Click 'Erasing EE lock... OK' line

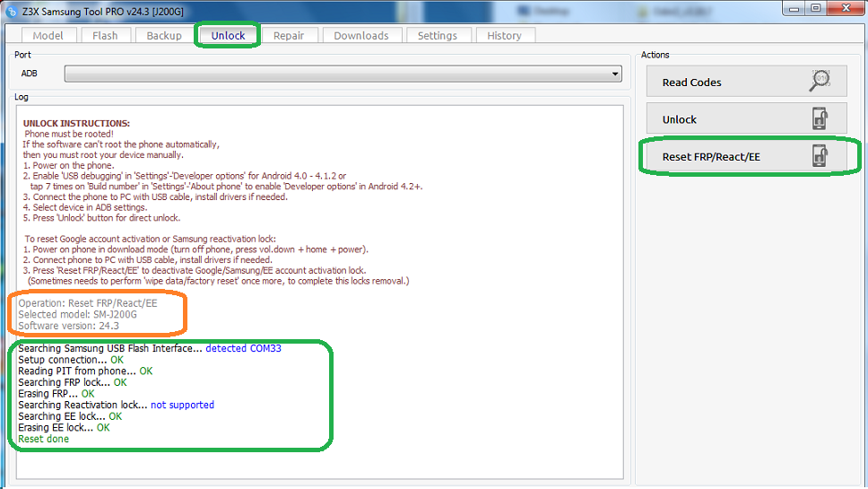[x=64, y=427]
